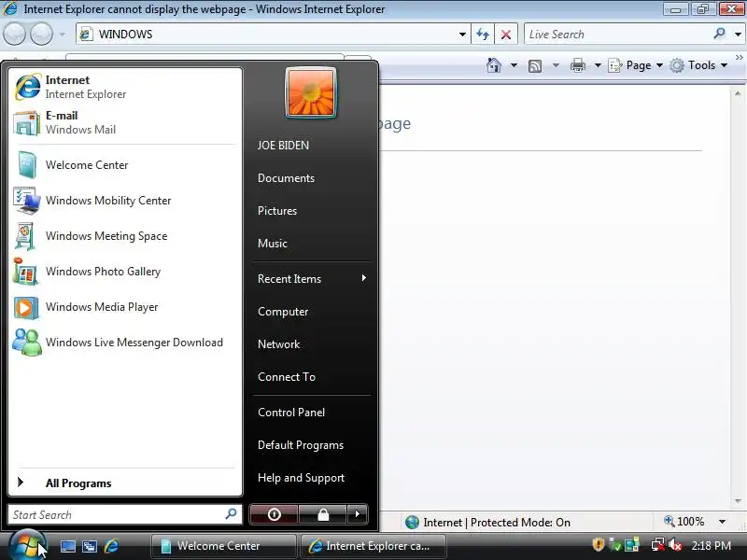
Task: Click Switch between windows quick launch icon
Action: [x=90, y=546]
